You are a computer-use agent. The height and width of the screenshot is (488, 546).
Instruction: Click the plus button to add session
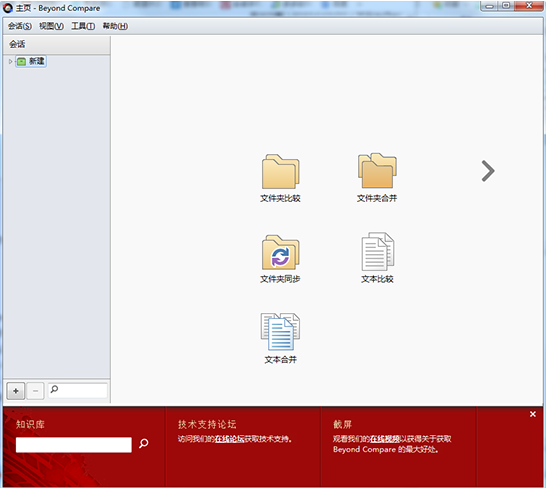tap(16, 391)
